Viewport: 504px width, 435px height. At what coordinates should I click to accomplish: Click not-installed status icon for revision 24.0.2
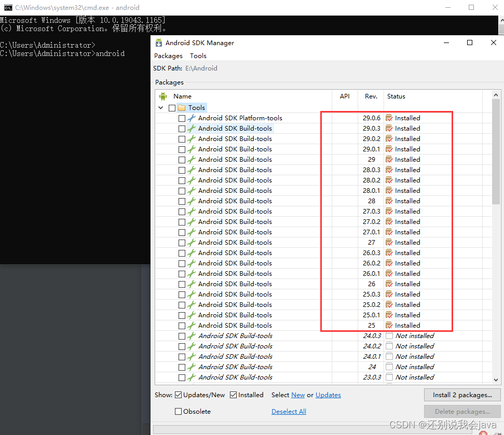(389, 346)
